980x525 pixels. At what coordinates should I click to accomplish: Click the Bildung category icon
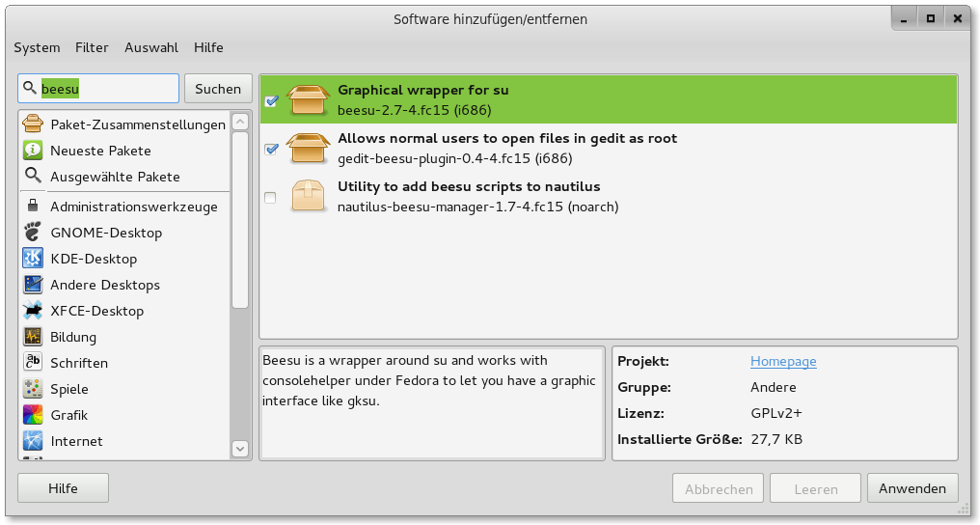coord(33,336)
